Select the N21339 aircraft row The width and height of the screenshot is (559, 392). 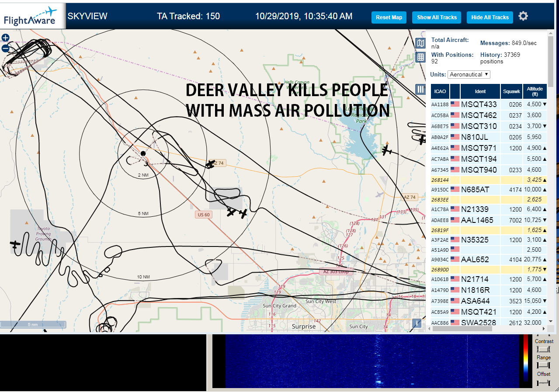pos(489,209)
